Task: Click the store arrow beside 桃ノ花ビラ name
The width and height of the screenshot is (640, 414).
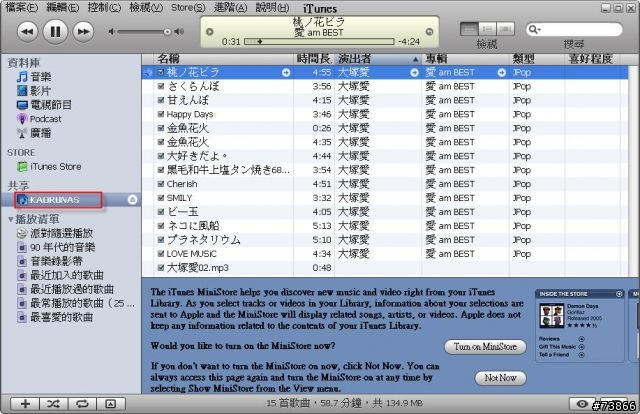Action: (286, 73)
